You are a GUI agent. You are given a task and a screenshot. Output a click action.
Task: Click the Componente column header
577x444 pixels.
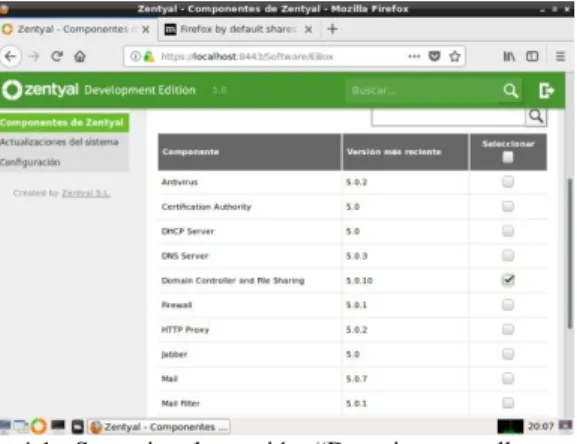tap(249, 152)
